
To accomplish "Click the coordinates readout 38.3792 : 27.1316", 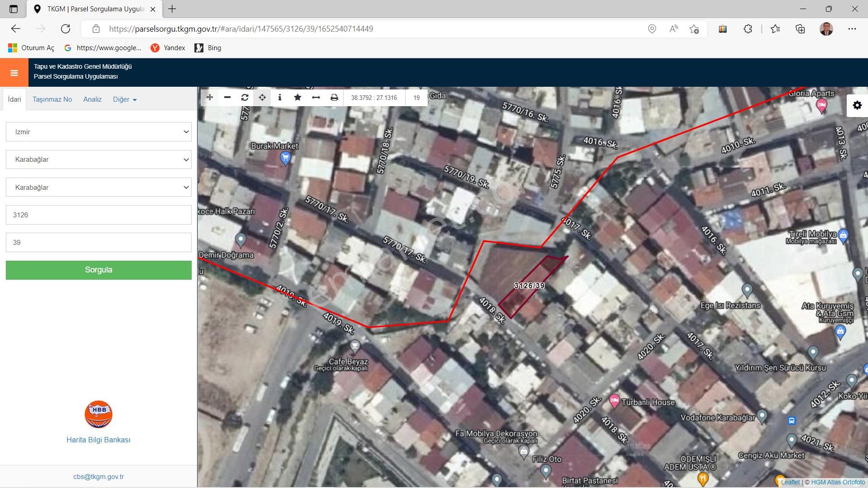I will (374, 98).
